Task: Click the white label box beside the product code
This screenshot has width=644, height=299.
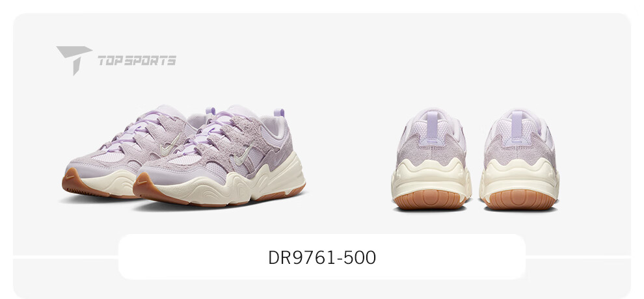Action: [322, 257]
